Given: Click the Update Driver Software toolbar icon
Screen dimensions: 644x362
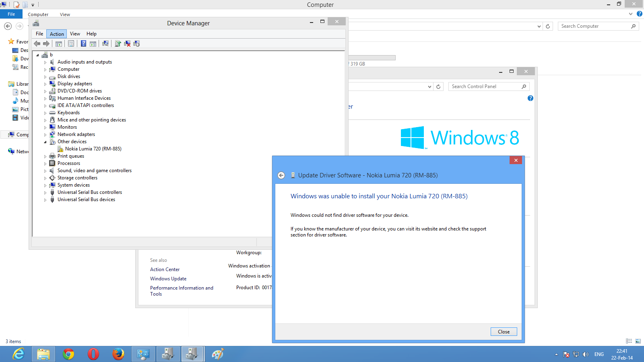Looking at the screenshot, I should click(x=118, y=43).
